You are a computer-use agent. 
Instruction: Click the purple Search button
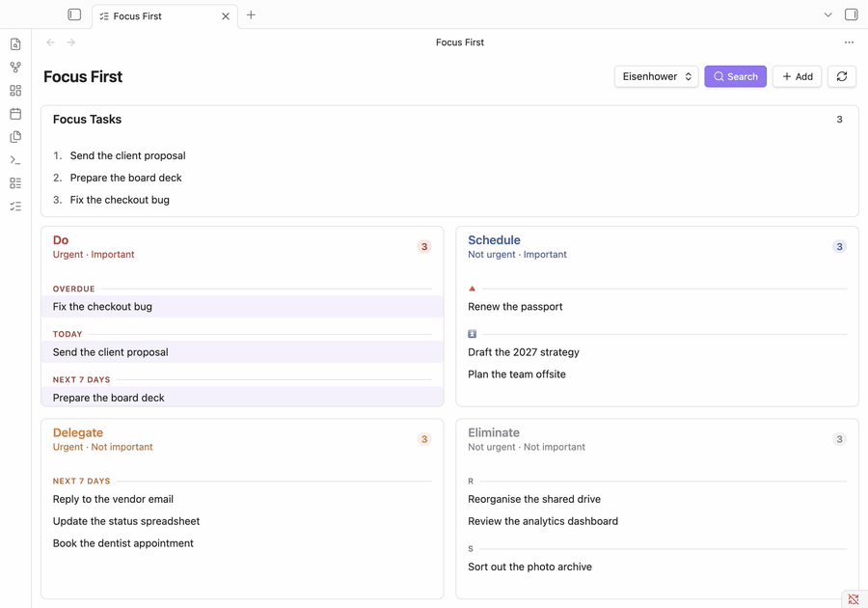coord(735,76)
